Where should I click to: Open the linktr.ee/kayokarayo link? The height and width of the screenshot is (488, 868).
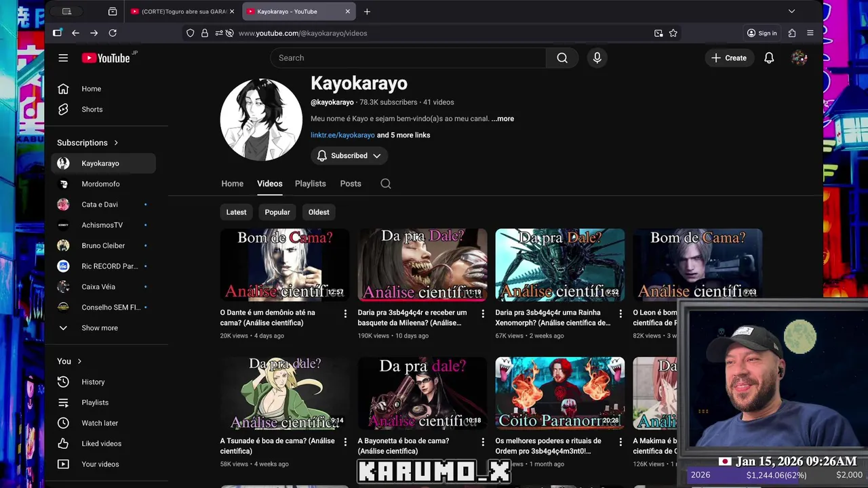342,135
